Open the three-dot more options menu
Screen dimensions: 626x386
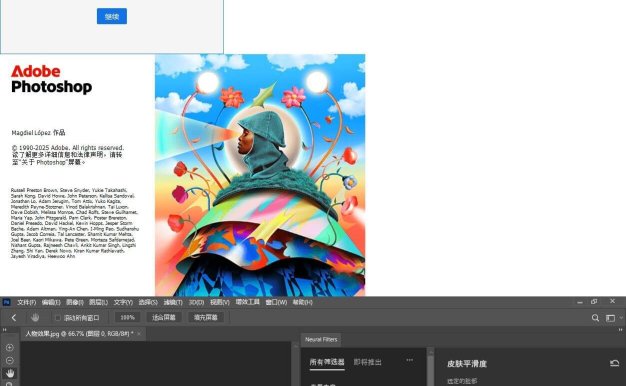(x=410, y=360)
